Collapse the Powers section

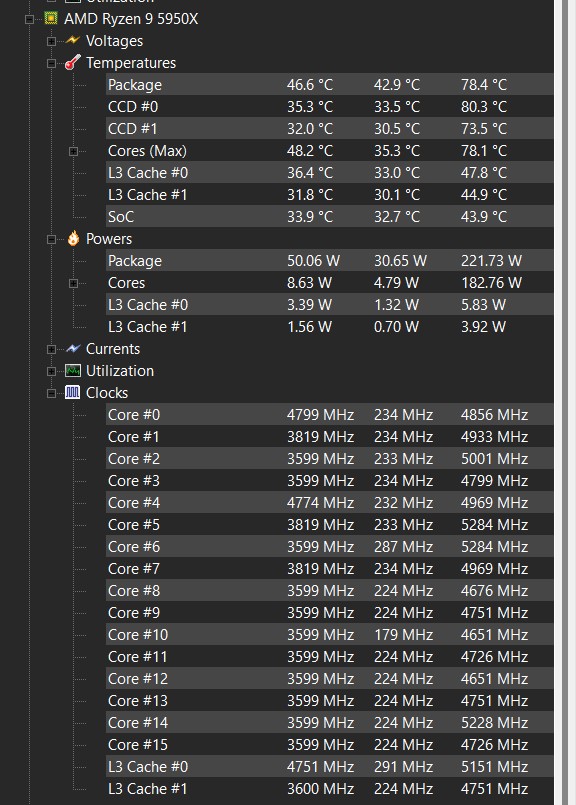pos(51,239)
